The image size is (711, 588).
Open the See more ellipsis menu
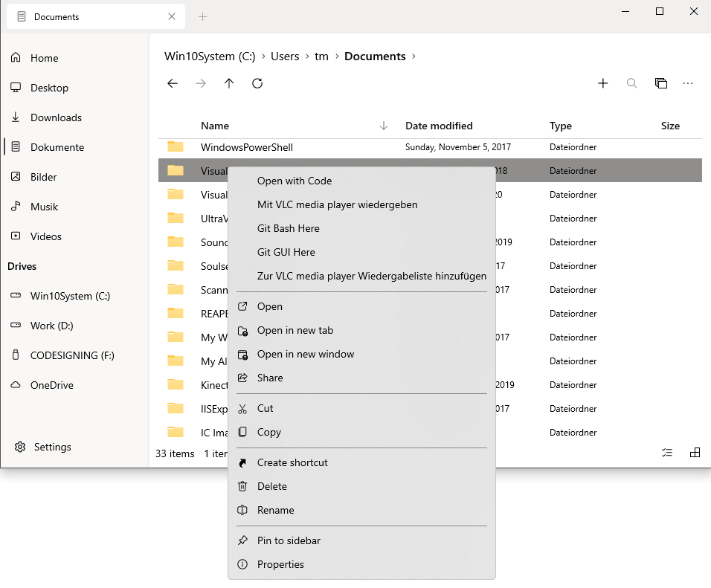[x=688, y=83]
